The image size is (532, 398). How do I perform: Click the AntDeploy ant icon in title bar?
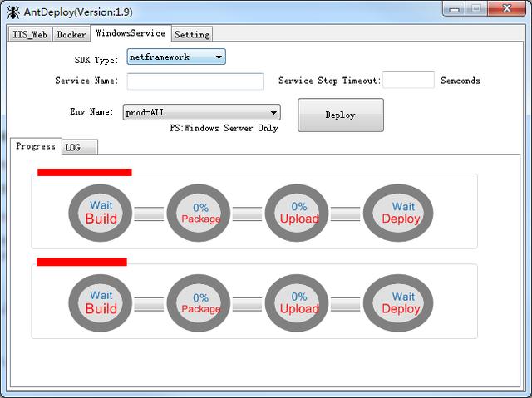[x=13, y=12]
